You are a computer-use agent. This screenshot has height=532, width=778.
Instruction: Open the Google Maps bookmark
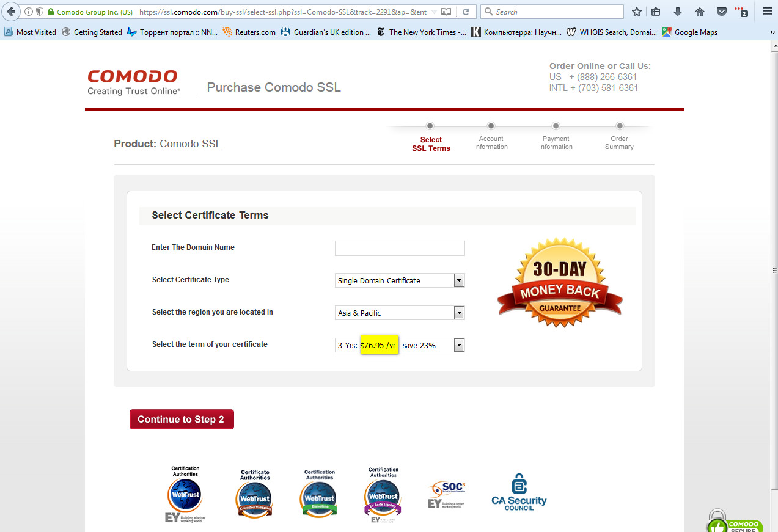(690, 32)
